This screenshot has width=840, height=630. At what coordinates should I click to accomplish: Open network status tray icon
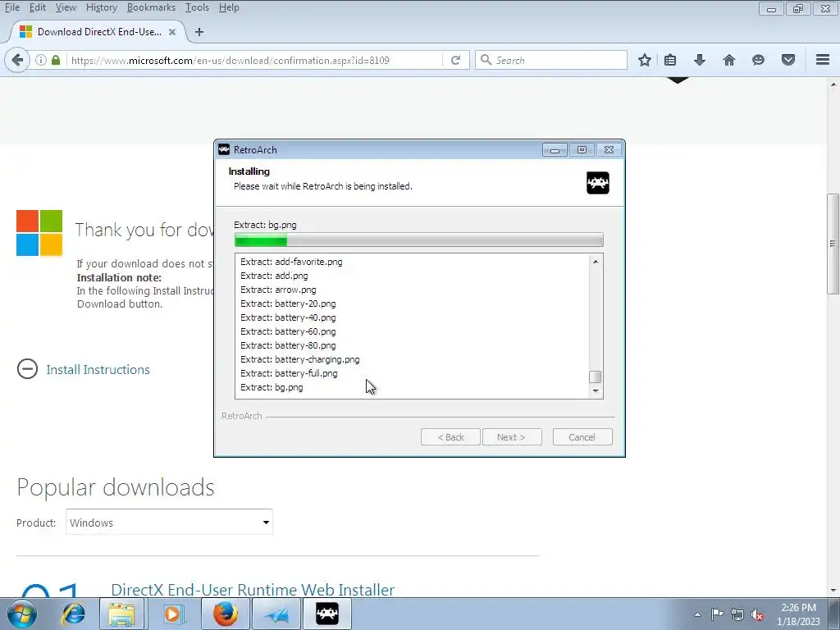tap(737, 614)
